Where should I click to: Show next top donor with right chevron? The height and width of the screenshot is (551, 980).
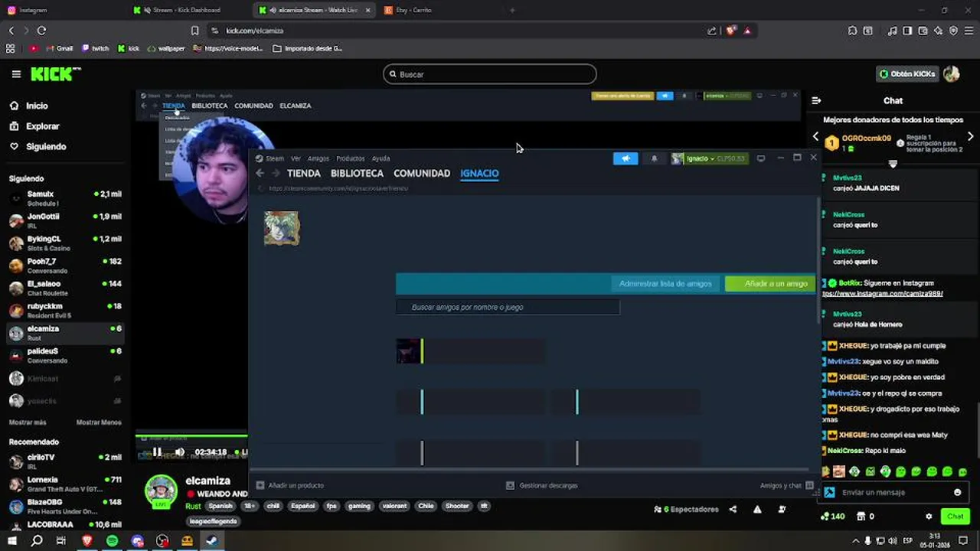coord(970,136)
